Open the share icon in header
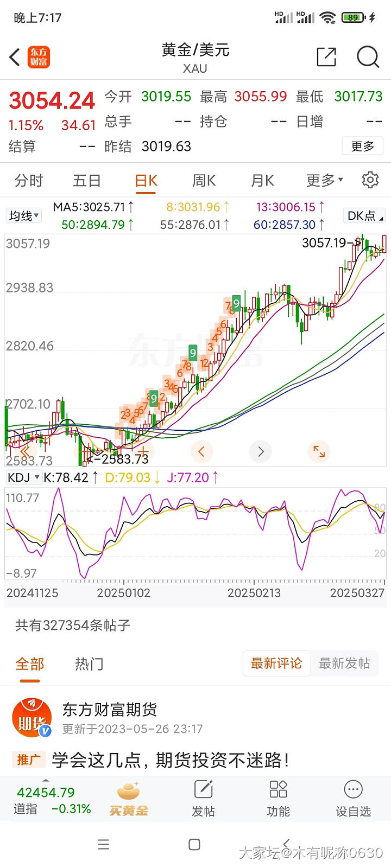 pos(326,57)
